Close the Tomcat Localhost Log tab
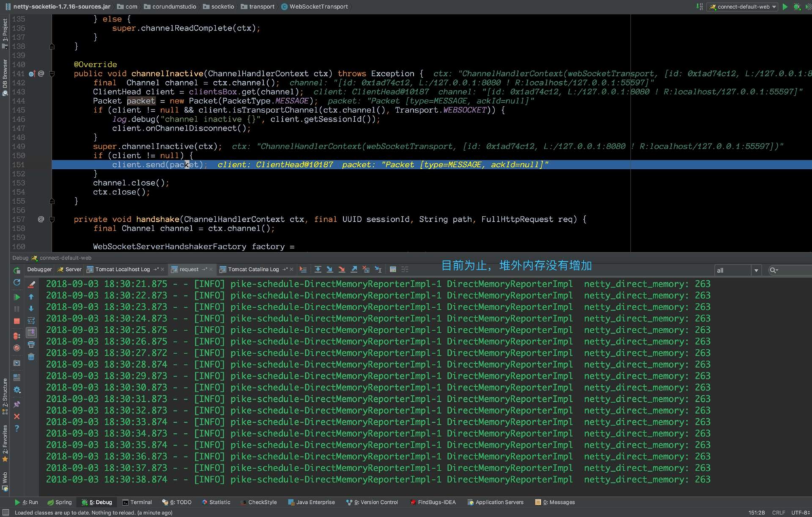Viewport: 812px width, 517px height. pos(162,270)
